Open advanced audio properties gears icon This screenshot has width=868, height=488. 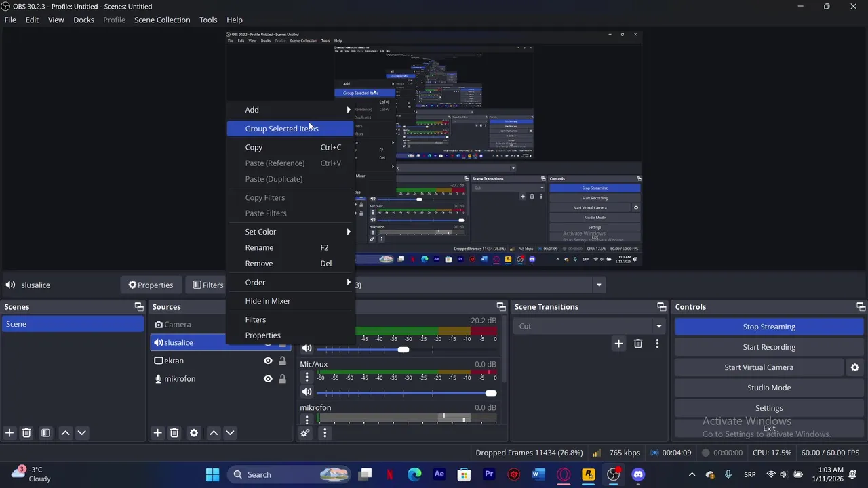coord(305,433)
